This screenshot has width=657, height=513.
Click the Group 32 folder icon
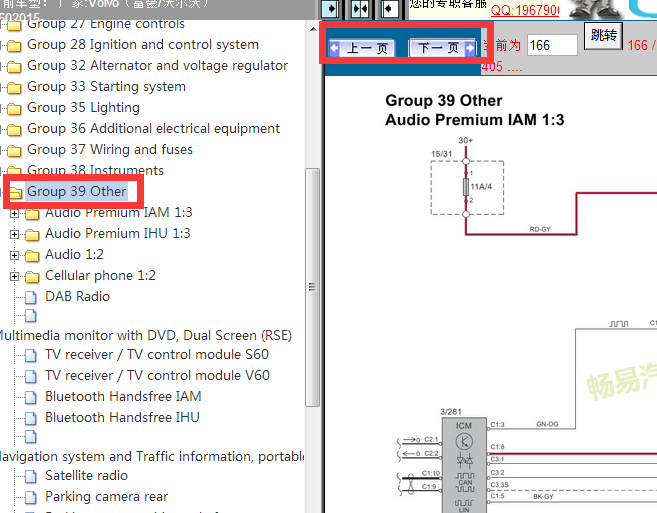(14, 66)
